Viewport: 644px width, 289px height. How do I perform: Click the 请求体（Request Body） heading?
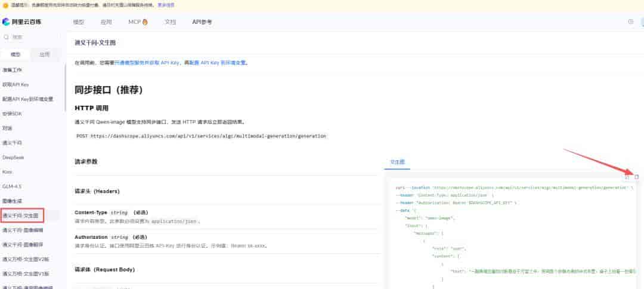point(104,270)
